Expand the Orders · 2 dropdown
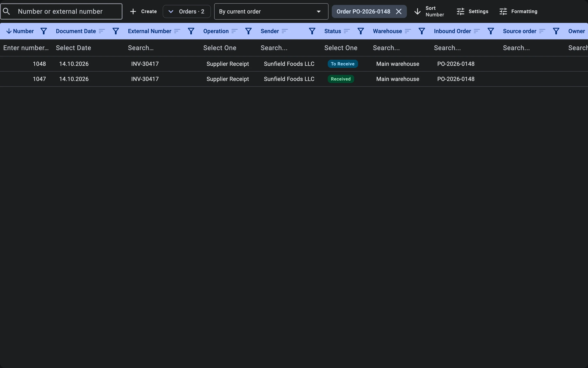 (x=187, y=11)
